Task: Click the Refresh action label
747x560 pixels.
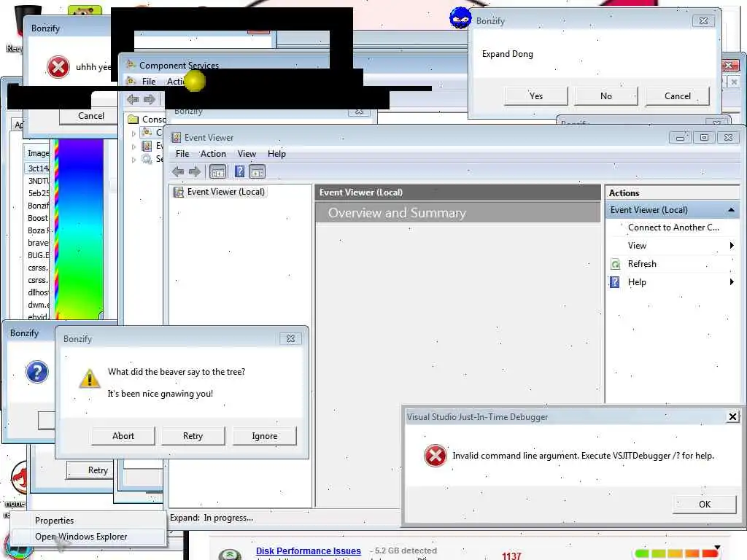Action: (642, 264)
